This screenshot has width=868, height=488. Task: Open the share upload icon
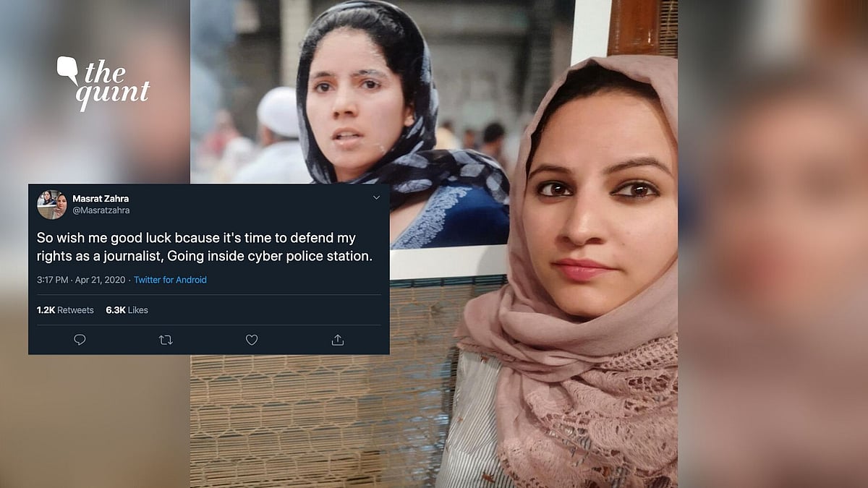pyautogui.click(x=337, y=340)
